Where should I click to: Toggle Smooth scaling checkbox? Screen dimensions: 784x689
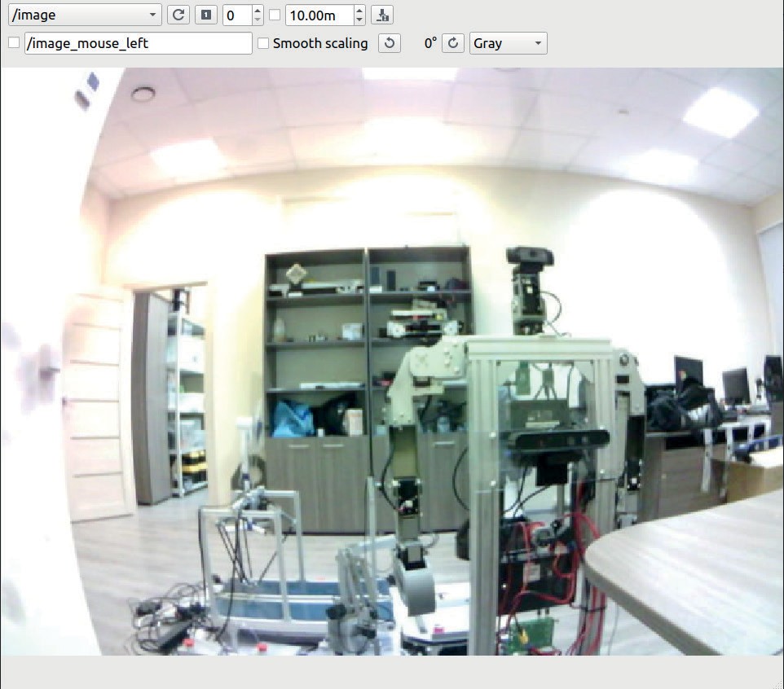point(263,43)
